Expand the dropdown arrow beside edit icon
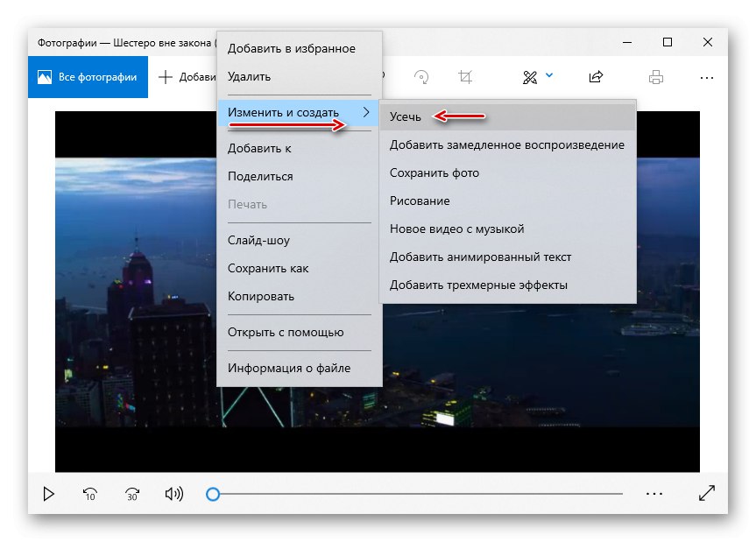The height and width of the screenshot is (542, 756). point(549,75)
